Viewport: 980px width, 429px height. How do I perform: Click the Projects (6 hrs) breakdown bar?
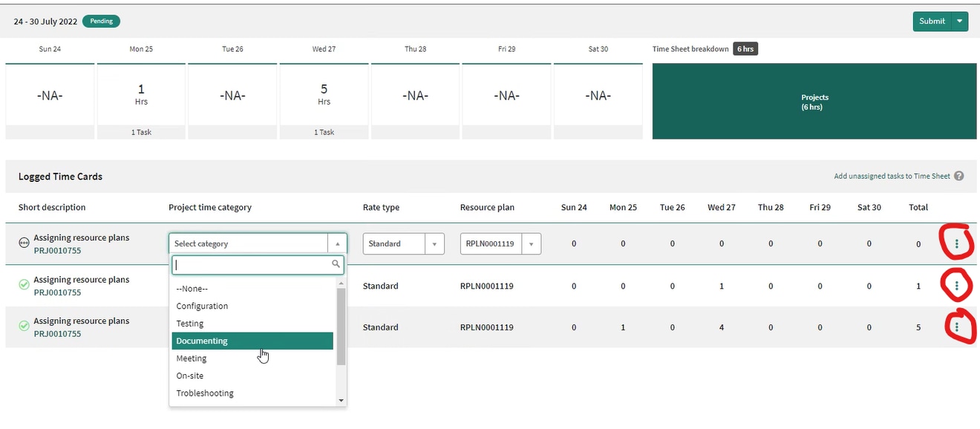814,102
